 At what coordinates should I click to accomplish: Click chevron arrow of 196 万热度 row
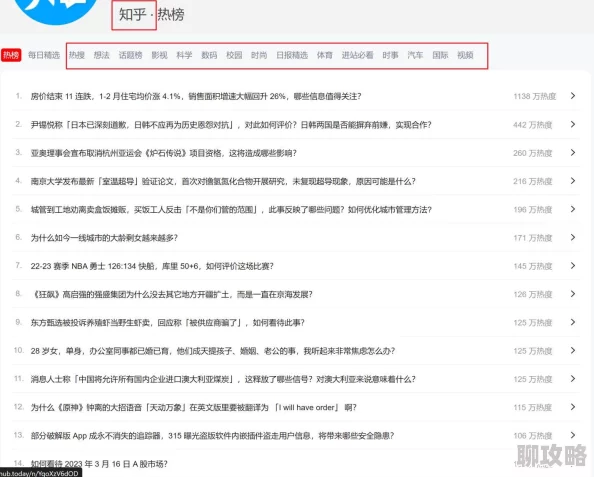pos(573,209)
